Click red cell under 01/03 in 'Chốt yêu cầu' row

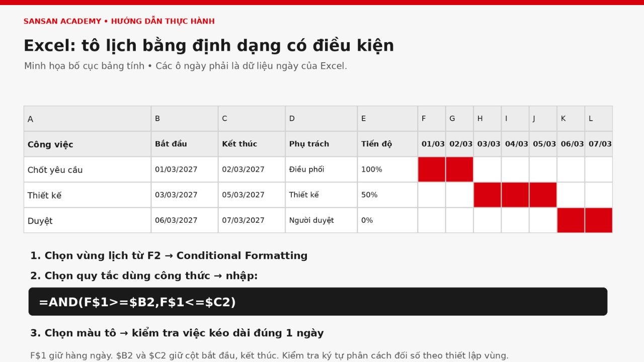tap(432, 169)
